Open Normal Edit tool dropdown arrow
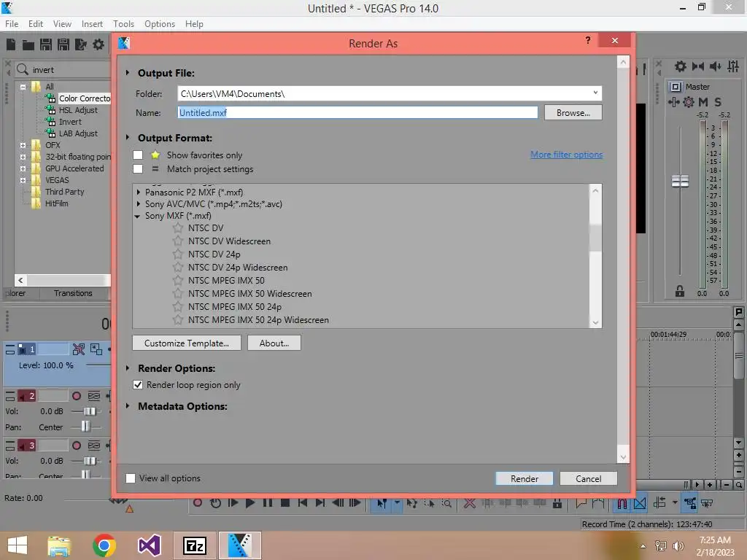747x560 pixels. pyautogui.click(x=397, y=503)
